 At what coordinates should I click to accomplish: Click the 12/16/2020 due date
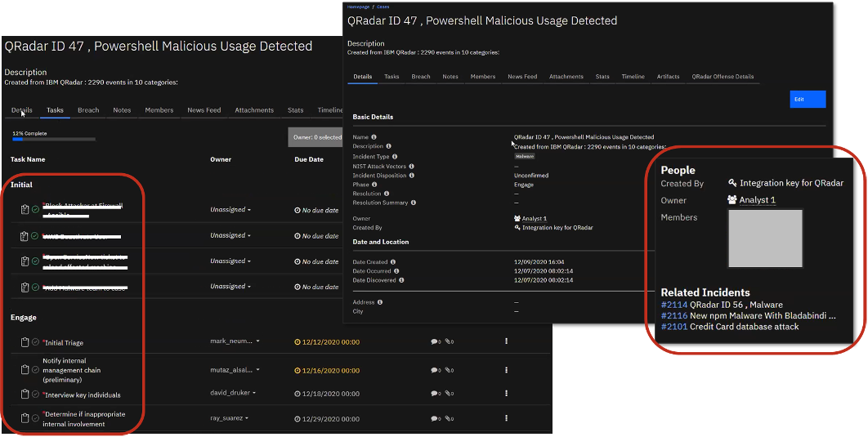tap(325, 369)
